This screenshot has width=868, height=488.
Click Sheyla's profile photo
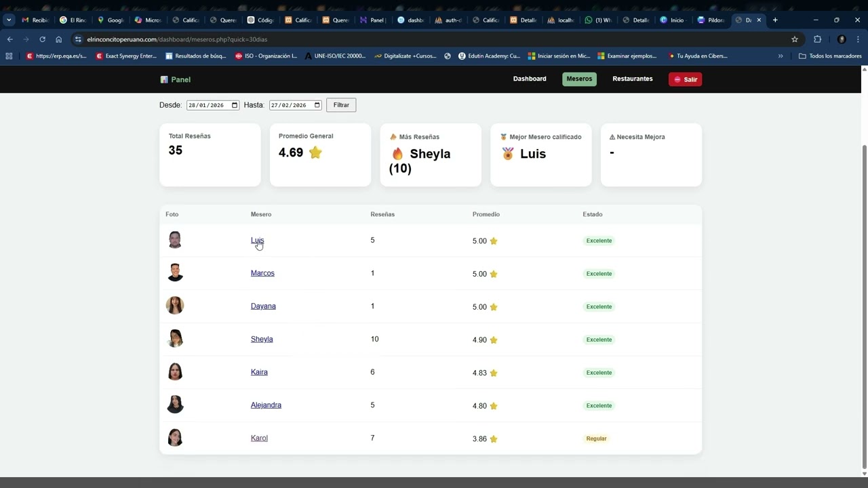click(176, 338)
